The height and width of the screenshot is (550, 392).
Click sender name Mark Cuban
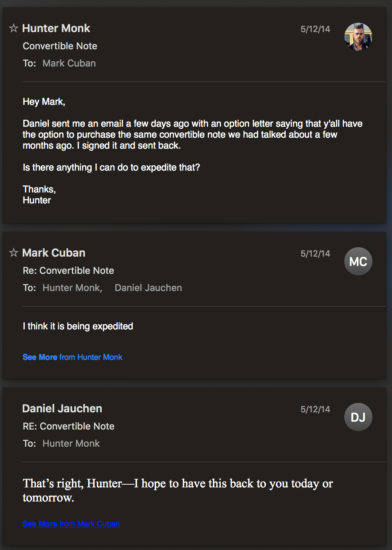point(54,253)
